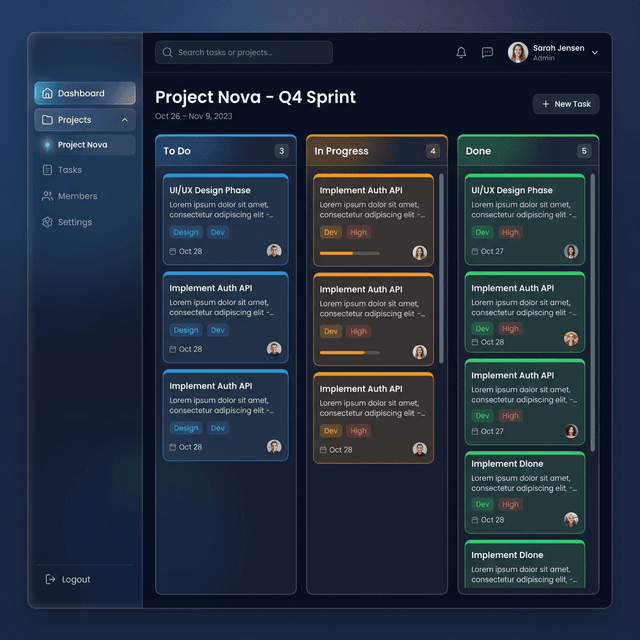Click the Projects menu item

point(85,120)
